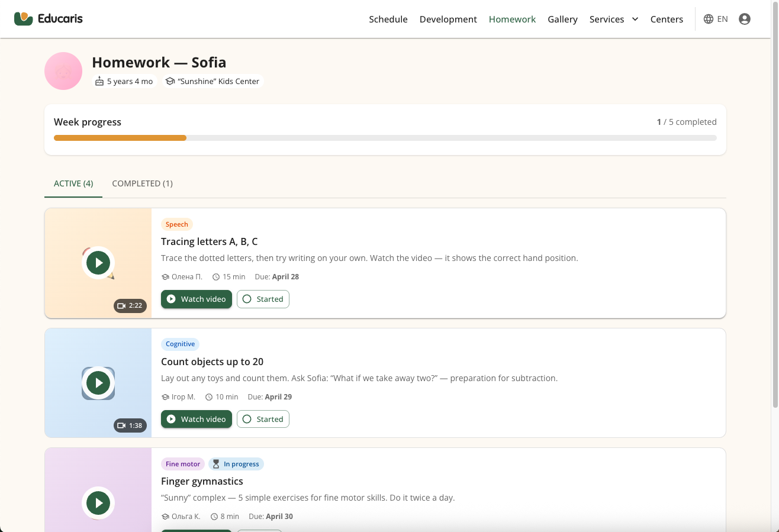Open the Schedule page

388,19
